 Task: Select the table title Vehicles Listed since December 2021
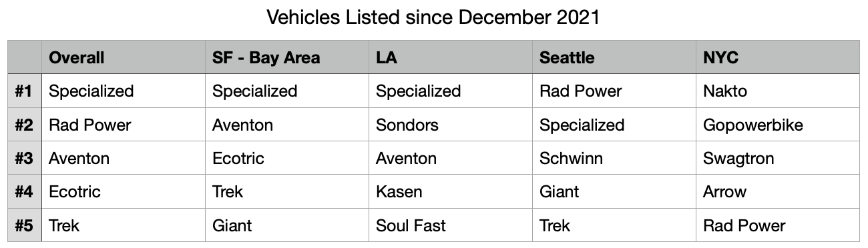(x=433, y=18)
